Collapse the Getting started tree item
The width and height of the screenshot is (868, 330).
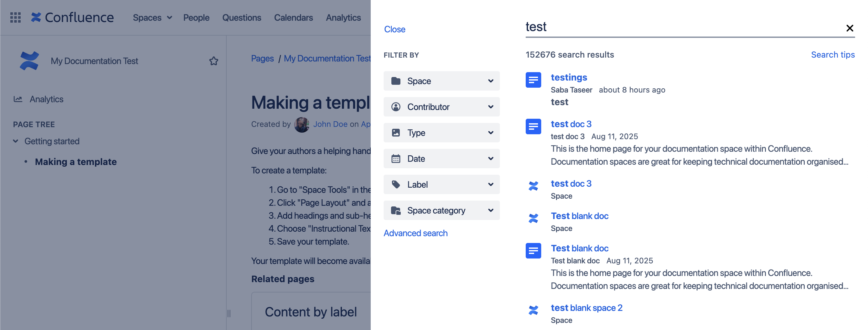15,141
